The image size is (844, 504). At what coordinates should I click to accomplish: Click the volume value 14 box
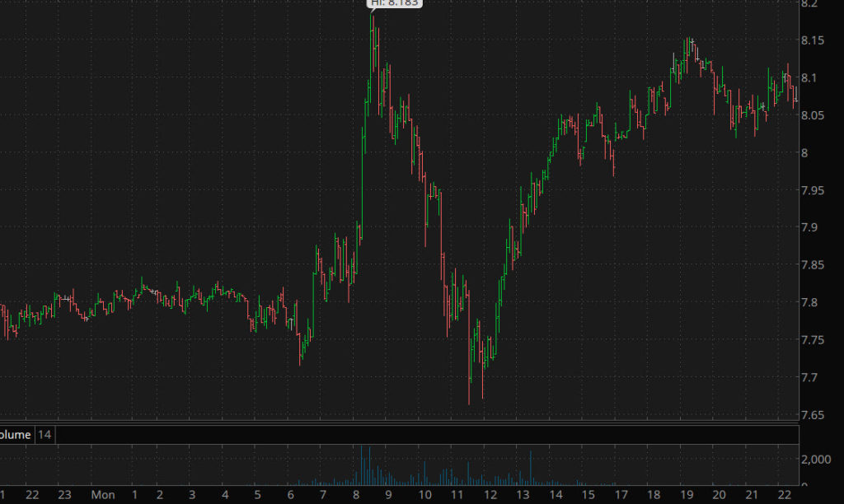[x=45, y=434]
